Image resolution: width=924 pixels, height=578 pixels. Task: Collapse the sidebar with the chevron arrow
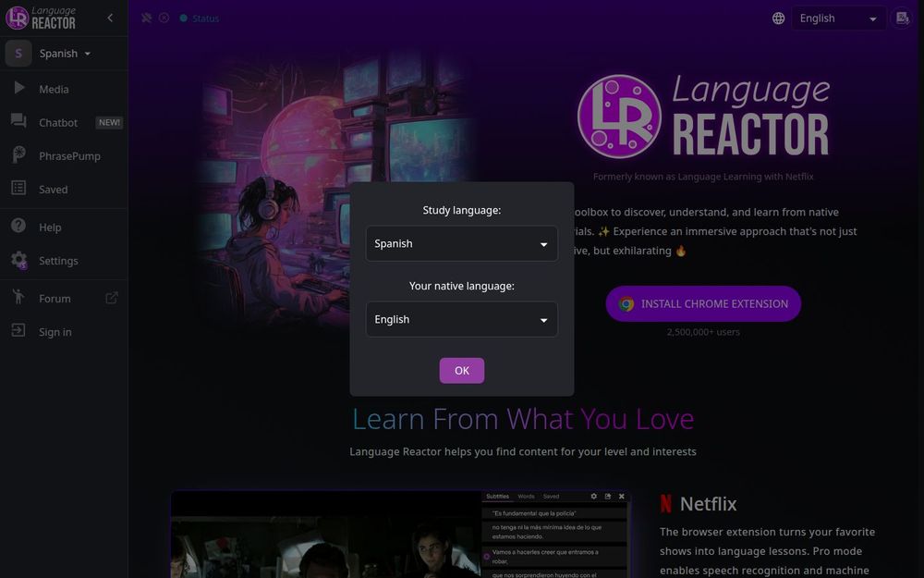coord(110,17)
